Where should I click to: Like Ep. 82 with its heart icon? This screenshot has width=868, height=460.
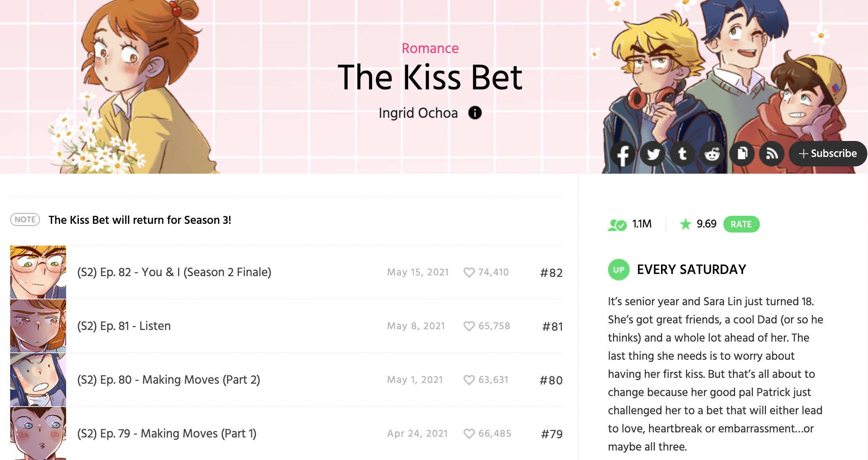(x=469, y=272)
